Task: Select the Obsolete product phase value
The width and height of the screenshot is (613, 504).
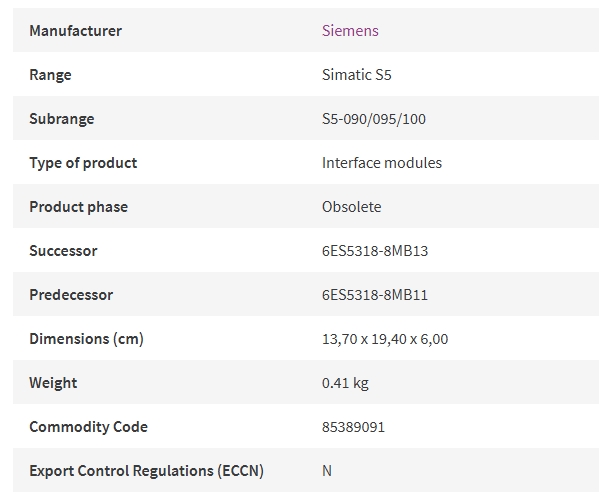Action: (x=351, y=206)
